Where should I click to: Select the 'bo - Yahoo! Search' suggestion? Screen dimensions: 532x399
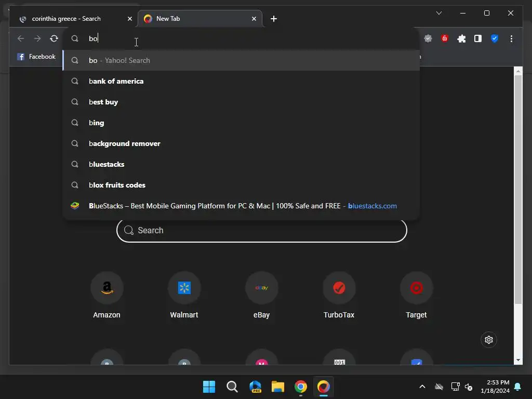(x=241, y=60)
